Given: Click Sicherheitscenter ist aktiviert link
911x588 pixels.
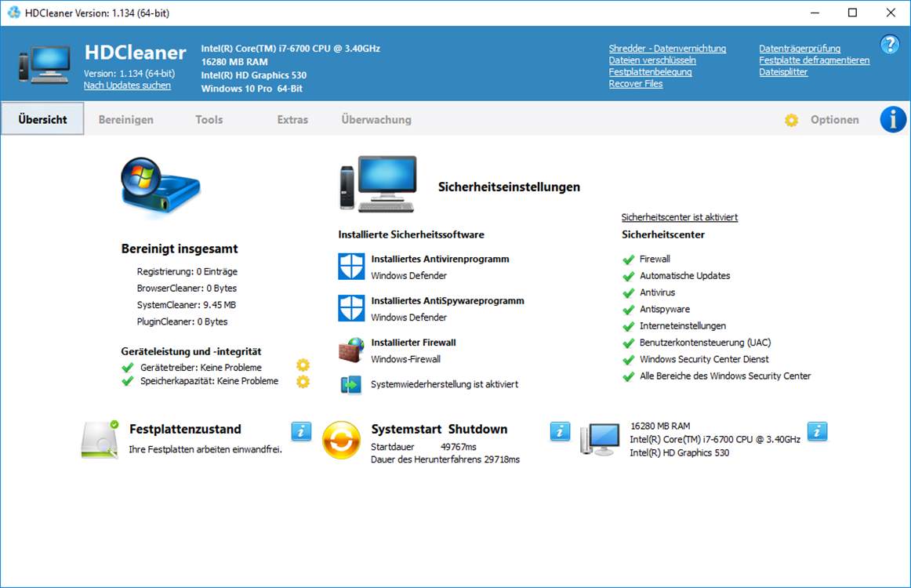Looking at the screenshot, I should coord(679,217).
